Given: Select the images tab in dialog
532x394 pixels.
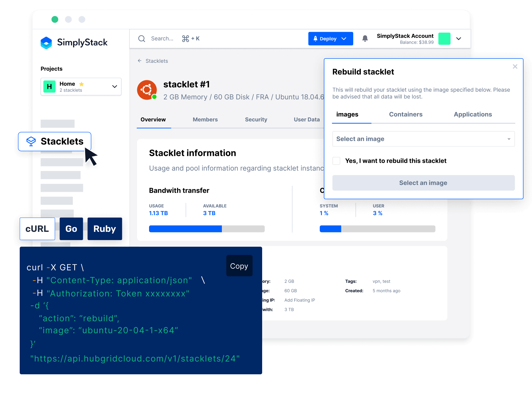Looking at the screenshot, I should coord(347,114).
